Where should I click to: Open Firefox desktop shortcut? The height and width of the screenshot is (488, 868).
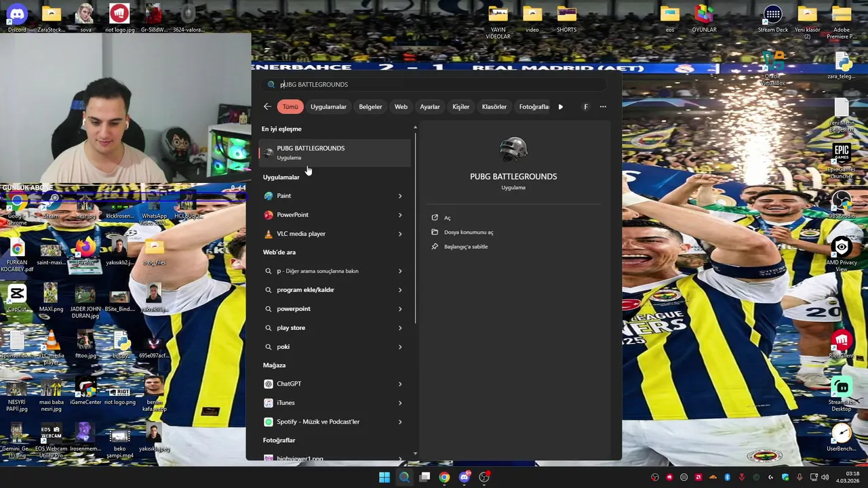85,251
